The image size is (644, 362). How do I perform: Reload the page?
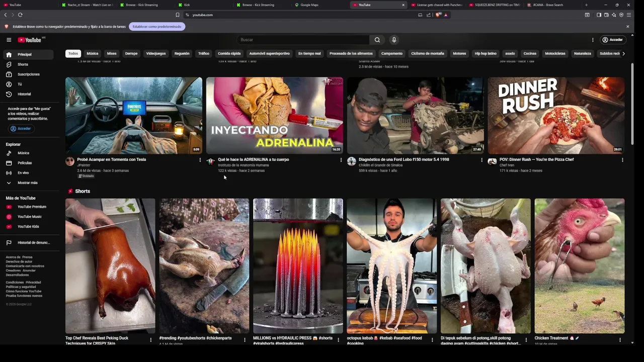click(20, 15)
